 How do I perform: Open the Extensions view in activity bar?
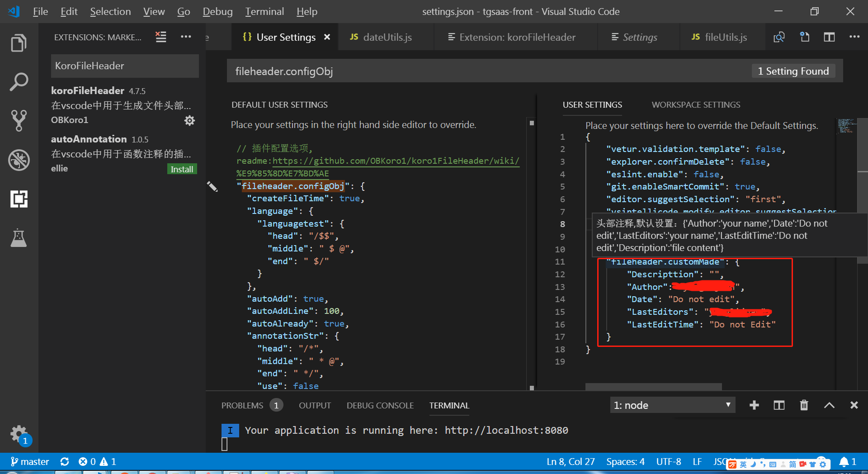(19, 199)
